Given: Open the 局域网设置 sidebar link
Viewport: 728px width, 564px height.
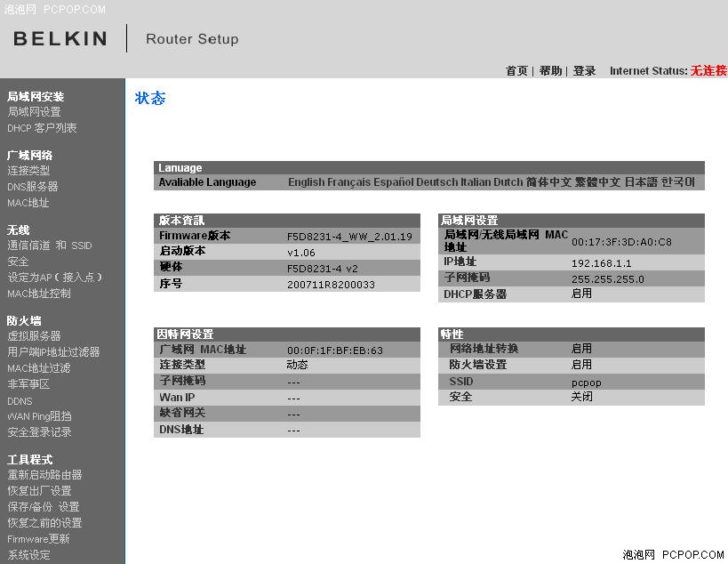Looking at the screenshot, I should pyautogui.click(x=34, y=112).
